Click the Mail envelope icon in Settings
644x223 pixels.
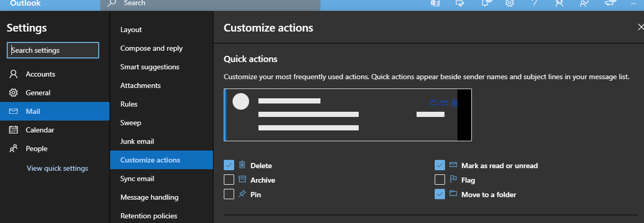click(14, 112)
